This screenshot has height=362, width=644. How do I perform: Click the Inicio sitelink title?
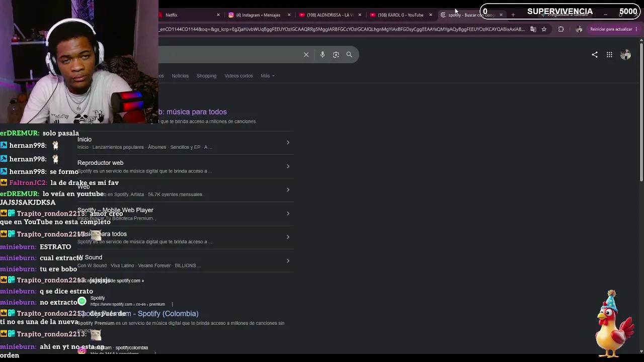(x=85, y=139)
